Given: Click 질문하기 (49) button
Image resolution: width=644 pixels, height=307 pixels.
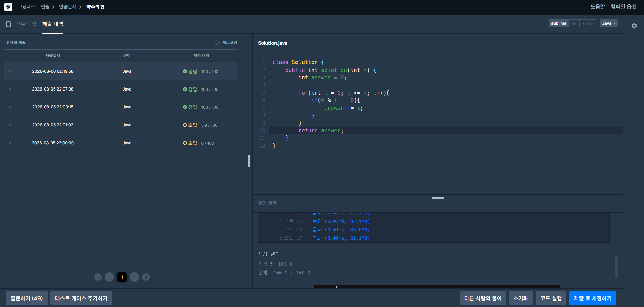Looking at the screenshot, I should point(27,298).
